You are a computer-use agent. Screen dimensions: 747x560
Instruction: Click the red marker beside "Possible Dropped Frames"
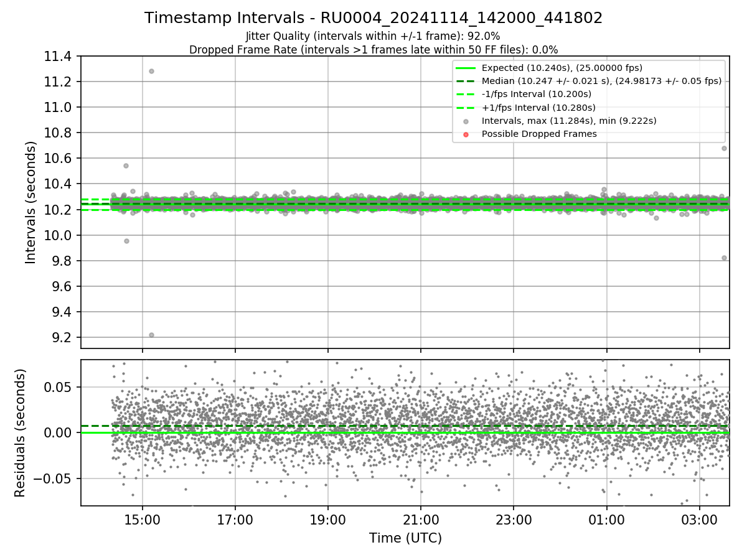(466, 134)
